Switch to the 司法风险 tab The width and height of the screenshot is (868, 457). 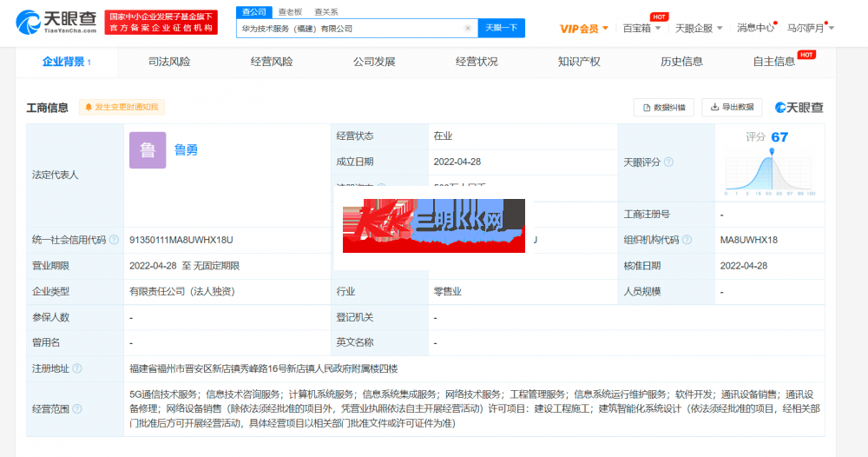pos(169,62)
